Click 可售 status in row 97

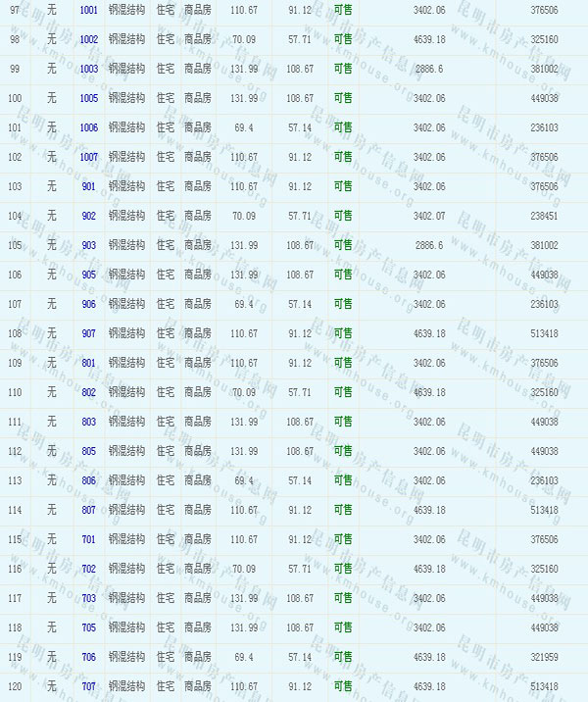tap(343, 10)
